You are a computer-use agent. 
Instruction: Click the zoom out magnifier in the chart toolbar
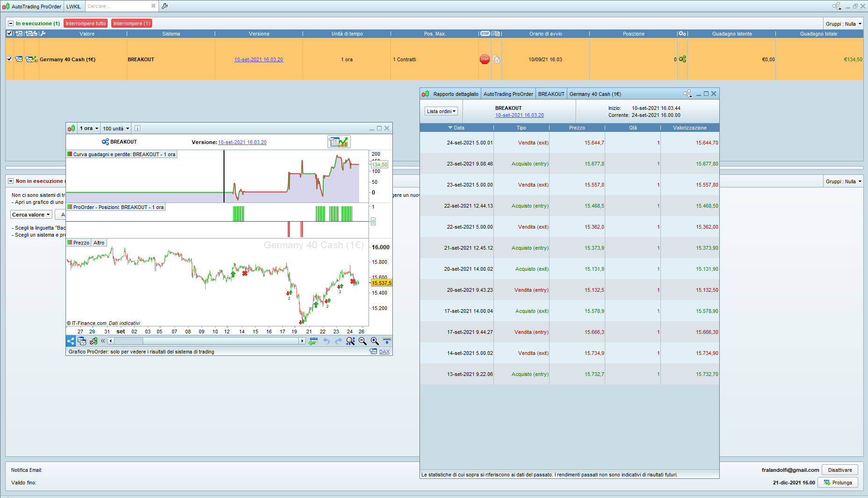(x=362, y=341)
